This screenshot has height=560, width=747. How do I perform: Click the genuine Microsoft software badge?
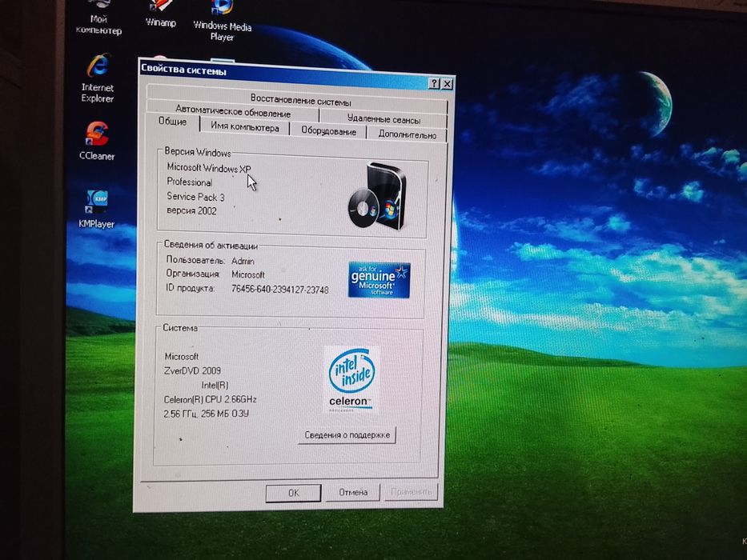pos(380,279)
